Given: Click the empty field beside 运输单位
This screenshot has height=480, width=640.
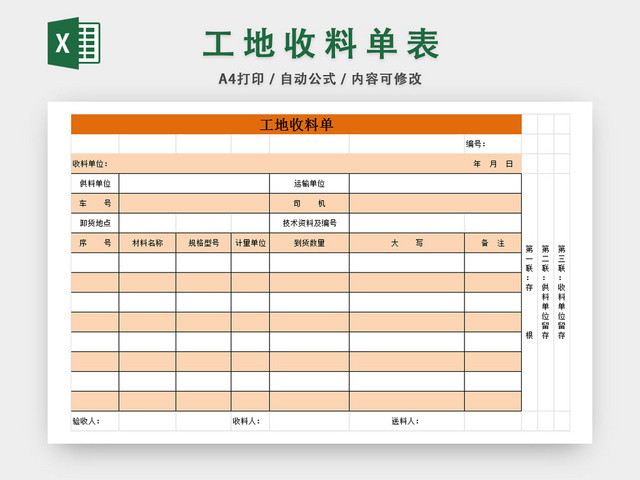Looking at the screenshot, I should 434,184.
